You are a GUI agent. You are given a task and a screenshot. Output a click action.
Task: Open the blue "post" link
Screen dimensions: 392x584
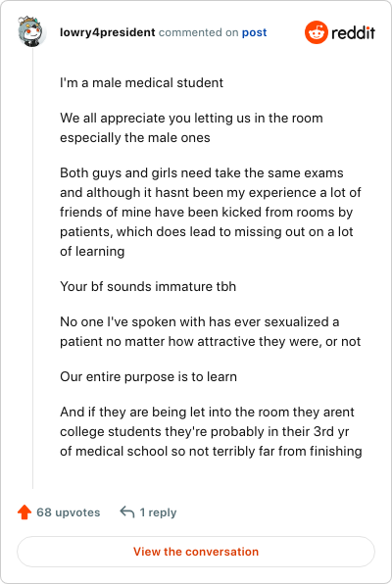pos(254,32)
